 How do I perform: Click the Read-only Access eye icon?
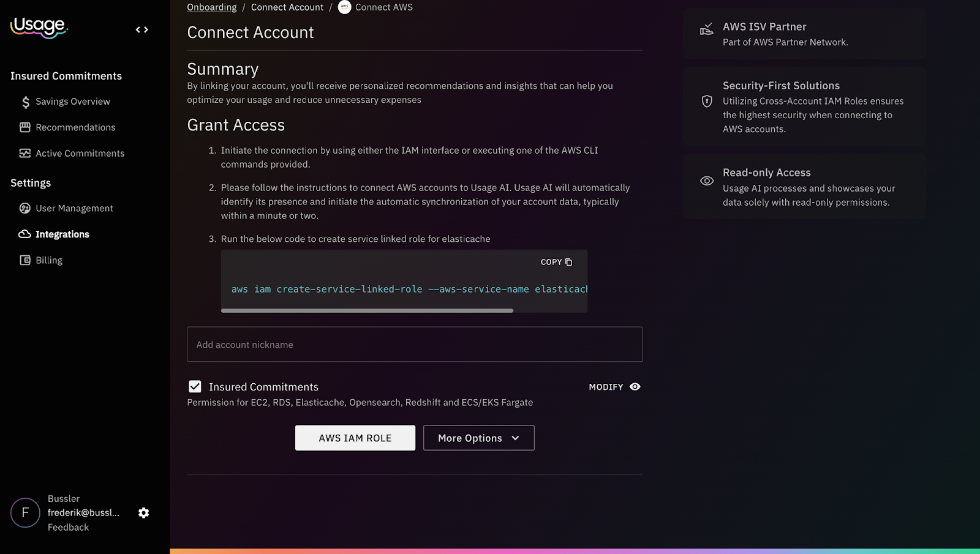click(707, 181)
